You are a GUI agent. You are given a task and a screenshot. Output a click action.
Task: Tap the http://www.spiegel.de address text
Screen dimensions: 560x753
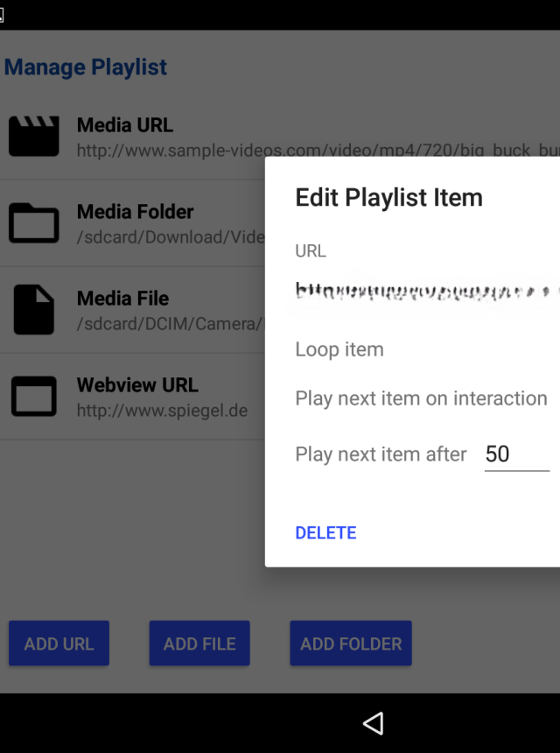[x=162, y=410]
